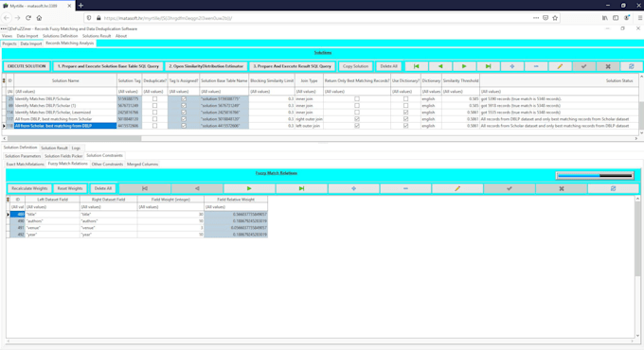This screenshot has width=644, height=350.
Task: Open new browser tab
Action: click(x=80, y=6)
